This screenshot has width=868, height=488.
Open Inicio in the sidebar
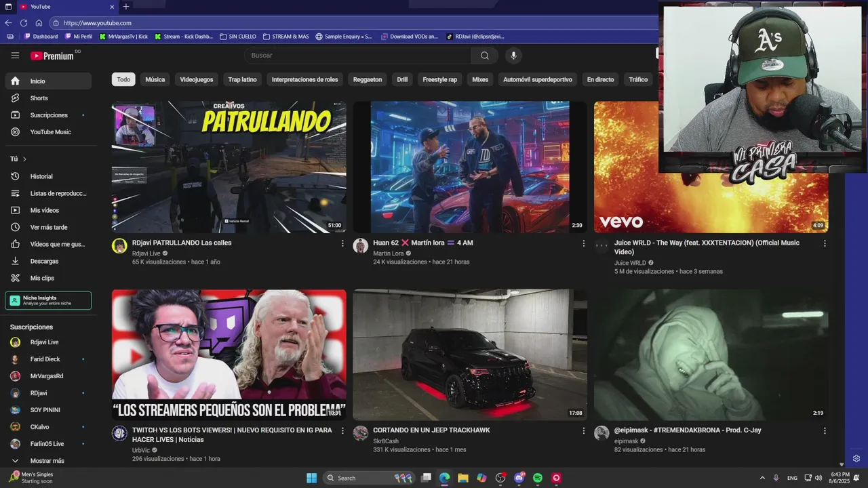(x=48, y=81)
